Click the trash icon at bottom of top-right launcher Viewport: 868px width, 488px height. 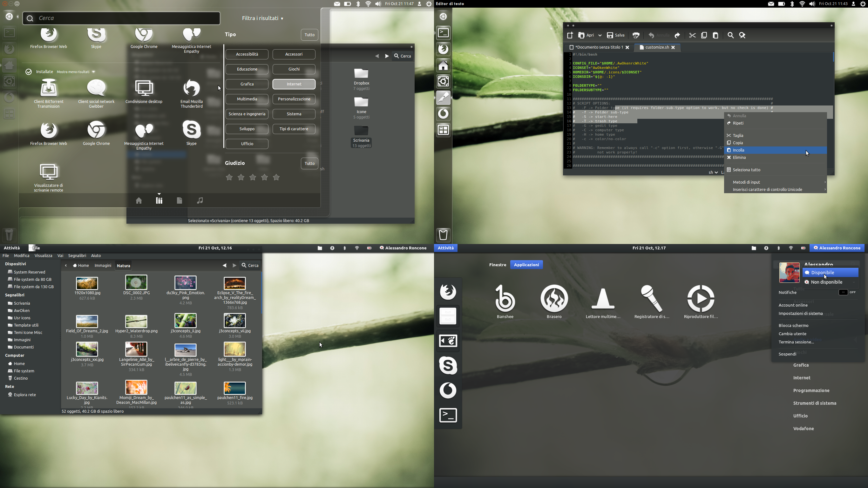[x=444, y=235]
